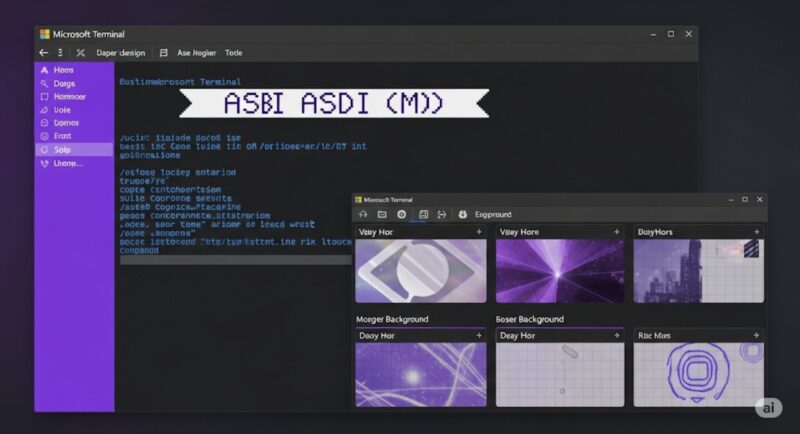Click the plus icon on Veay Hor card
This screenshot has width=800, height=434.
(x=479, y=232)
